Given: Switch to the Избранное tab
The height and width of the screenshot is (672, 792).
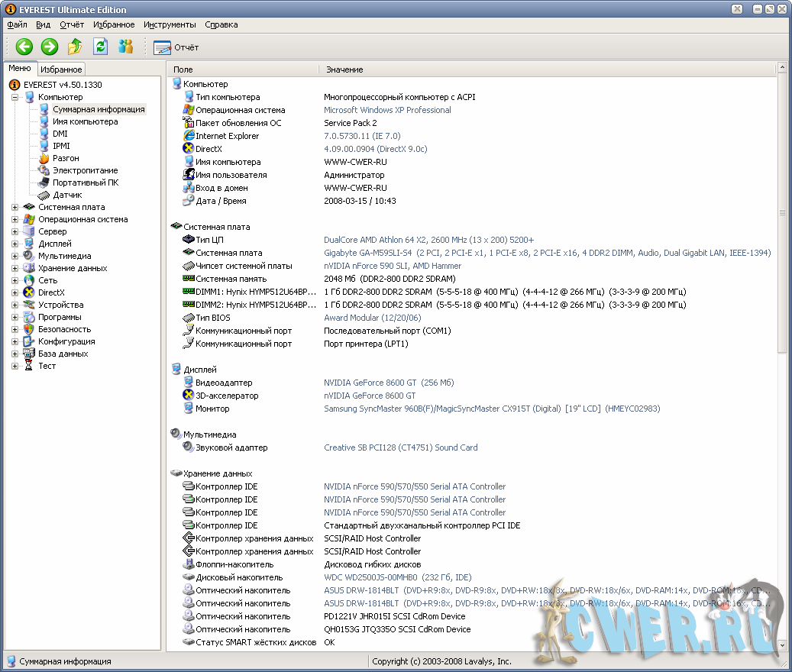Looking at the screenshot, I should coord(61,69).
